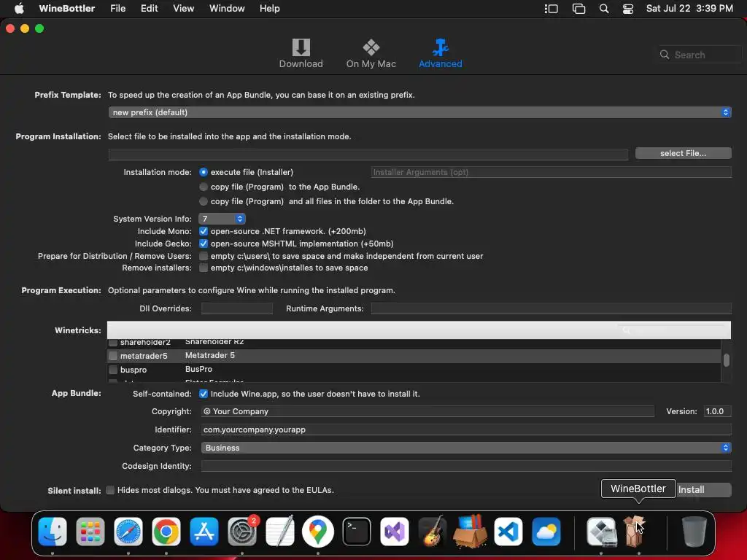Open App Store from the dock
The width and height of the screenshot is (747, 560).
[204, 531]
